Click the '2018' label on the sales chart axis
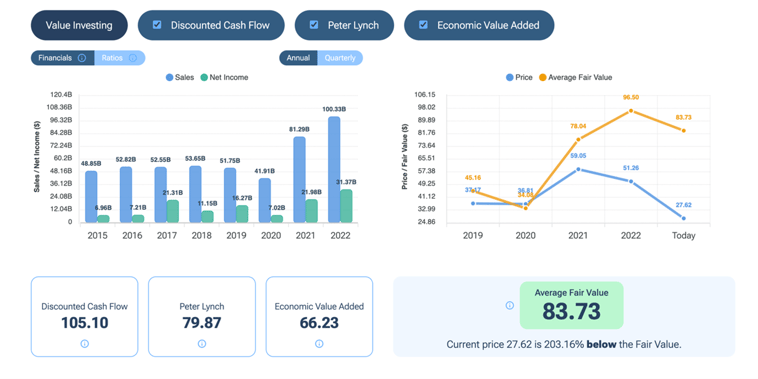This screenshot has width=758, height=379. 201,236
